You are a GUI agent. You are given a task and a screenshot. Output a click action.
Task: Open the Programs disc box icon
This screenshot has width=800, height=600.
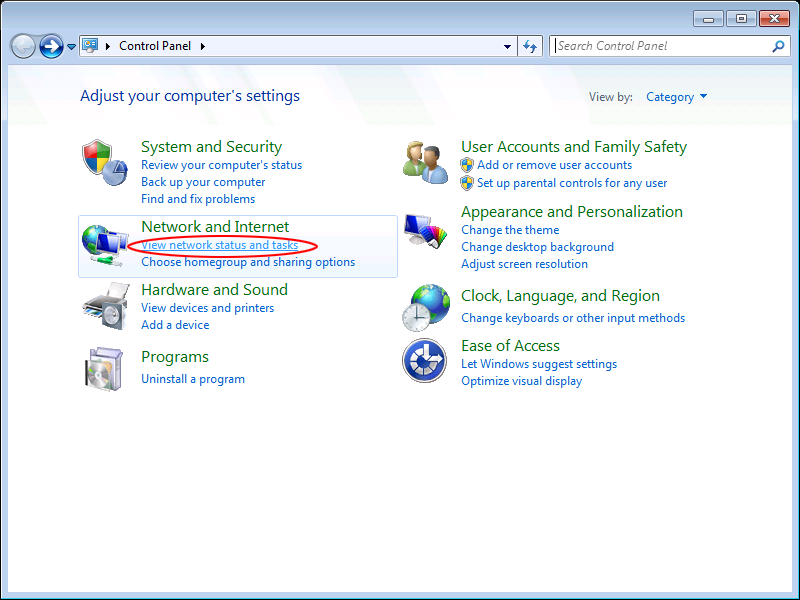(x=104, y=369)
